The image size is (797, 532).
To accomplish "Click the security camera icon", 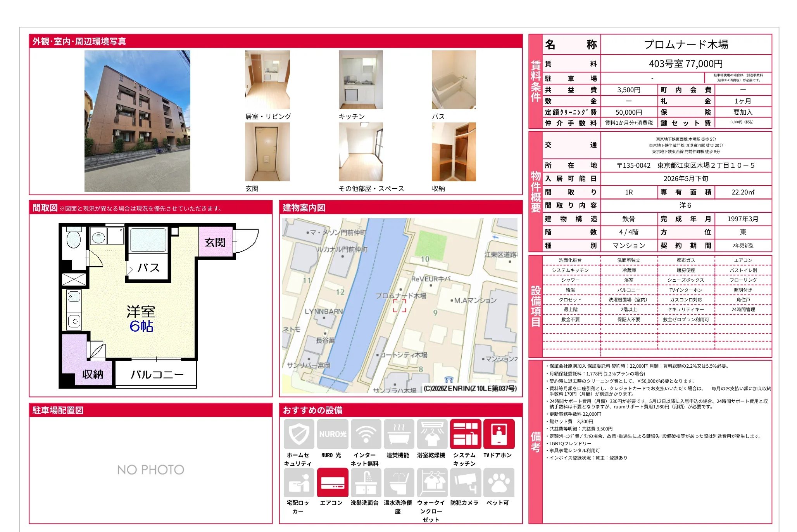I will pyautogui.click(x=465, y=482).
